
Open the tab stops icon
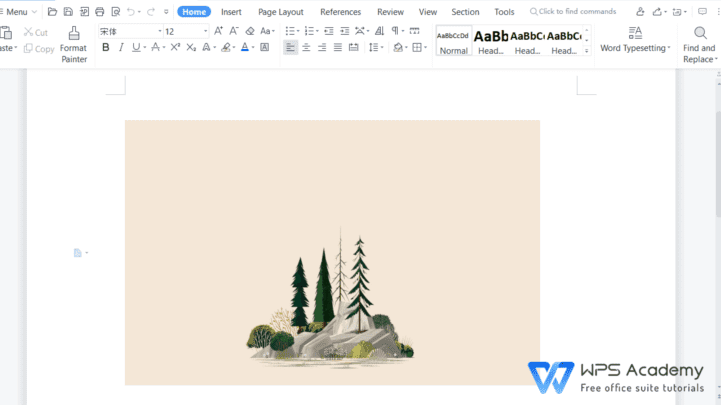click(414, 31)
